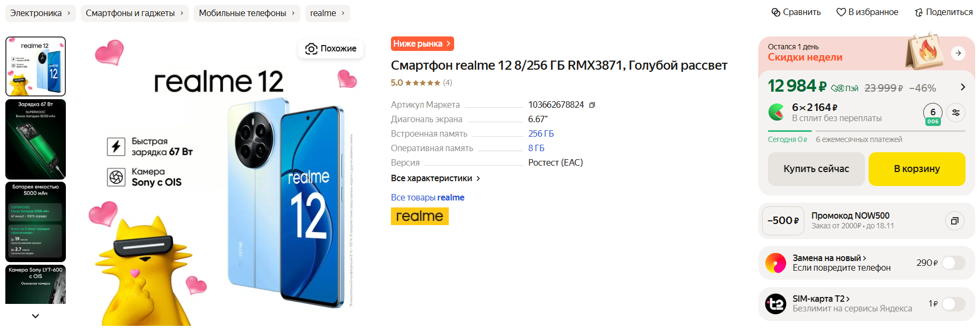Copy promo code NOW500
Image resolution: width=980 pixels, height=335 pixels.
(954, 221)
